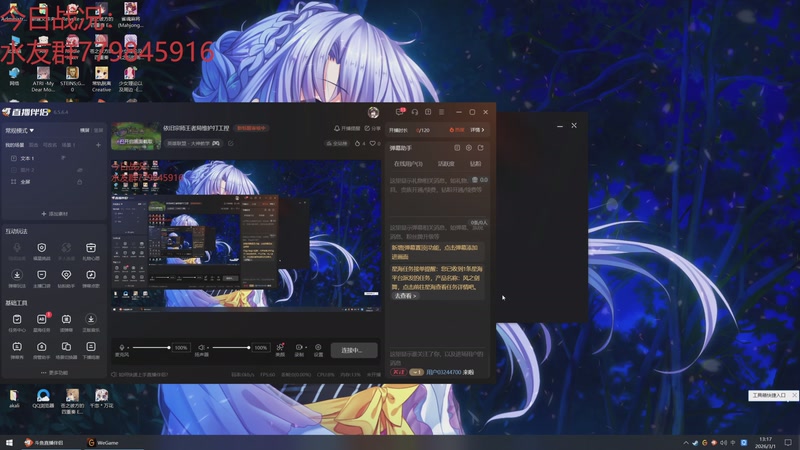Open the headset customer service icon
Viewport: 800px width, 450px height.
click(415, 112)
